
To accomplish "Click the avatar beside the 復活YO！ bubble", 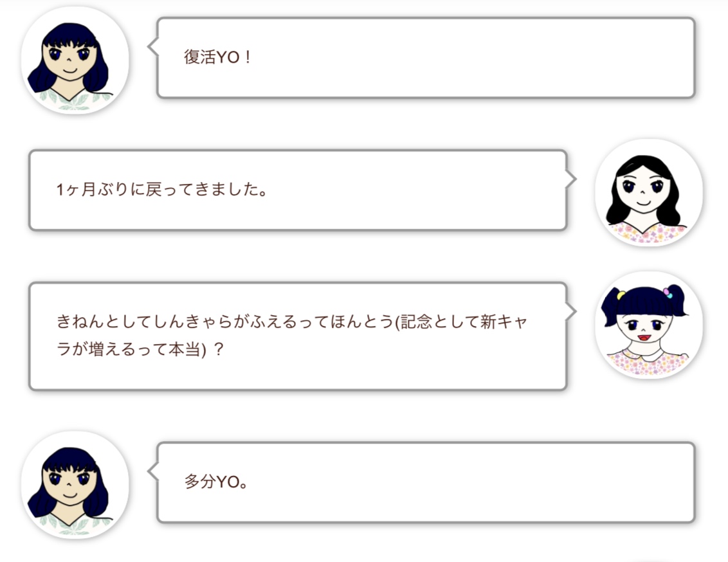I will [x=75, y=60].
